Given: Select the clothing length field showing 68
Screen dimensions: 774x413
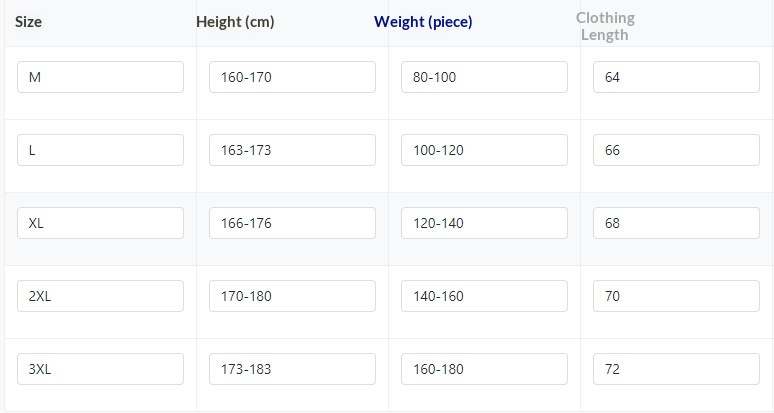Looking at the screenshot, I should click(676, 223).
